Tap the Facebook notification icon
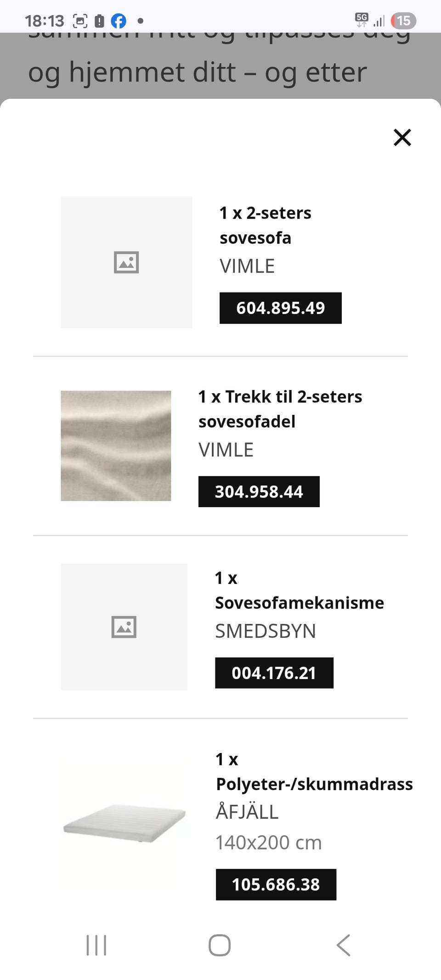The image size is (441, 980). click(119, 21)
